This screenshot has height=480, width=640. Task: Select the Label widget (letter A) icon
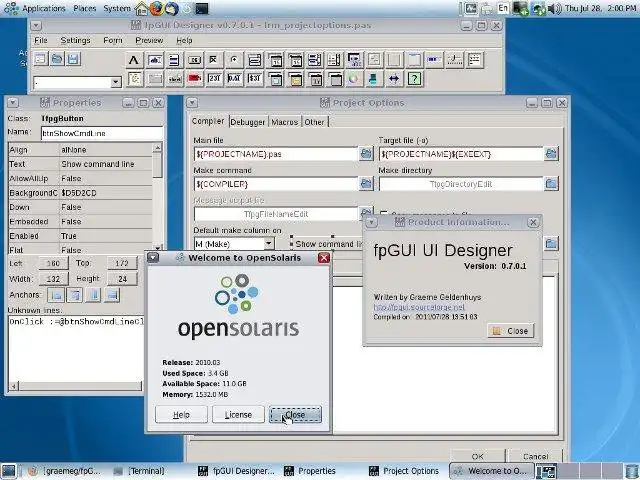pos(133,60)
